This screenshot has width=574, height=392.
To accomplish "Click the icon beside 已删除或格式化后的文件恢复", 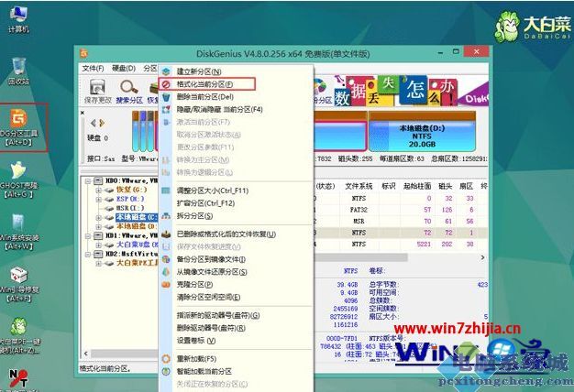I will click(x=166, y=234).
